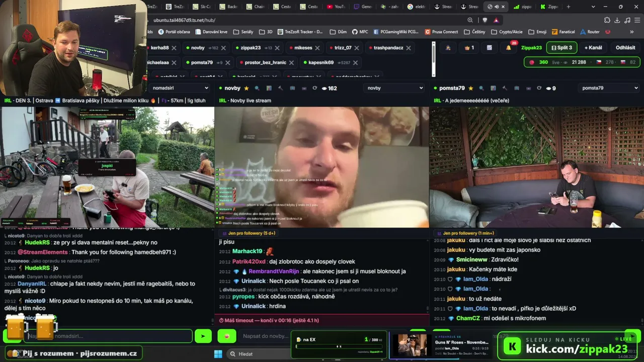Open the Dům bookmarks folder
The height and width of the screenshot is (362, 644).
[339, 32]
